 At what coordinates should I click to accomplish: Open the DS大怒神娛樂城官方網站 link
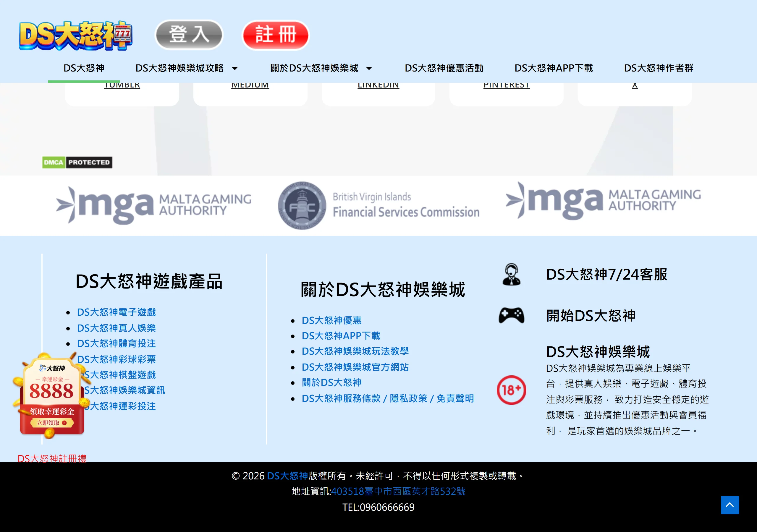tap(355, 367)
